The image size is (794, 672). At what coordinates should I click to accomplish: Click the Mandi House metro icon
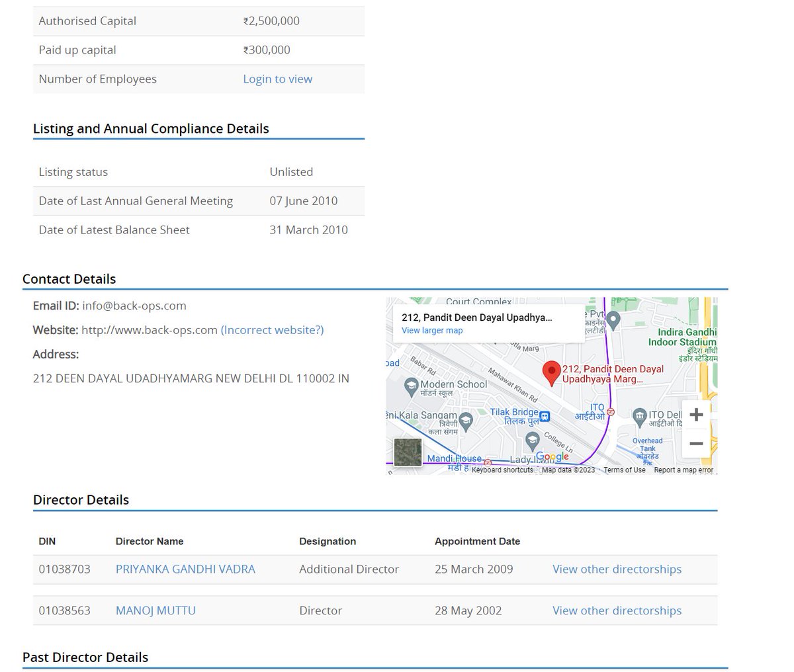[x=488, y=462]
